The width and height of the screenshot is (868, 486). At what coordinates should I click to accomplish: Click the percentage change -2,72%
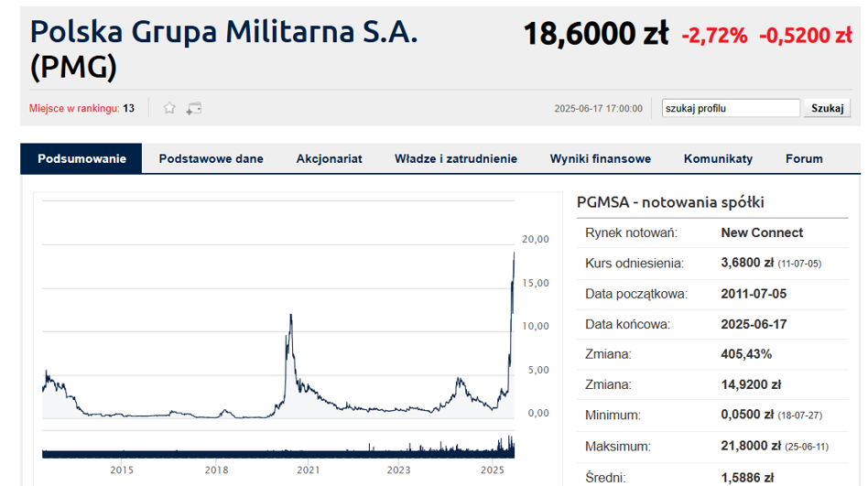(714, 36)
